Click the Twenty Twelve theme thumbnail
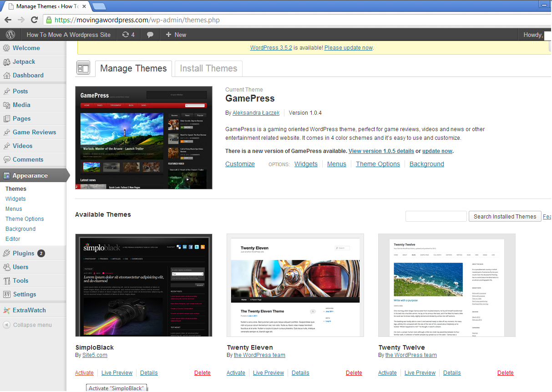Screen dimensions: 552x392 tap(447, 285)
